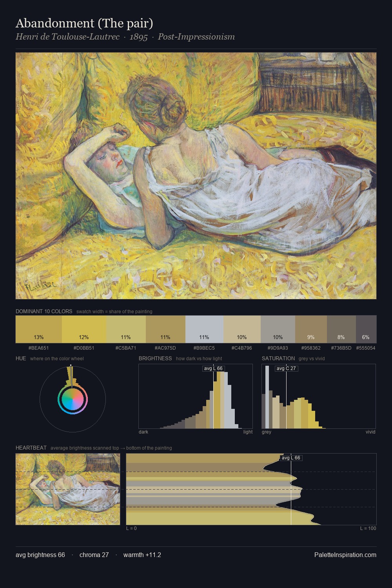Choose the #9D9A93 grey swatch

278,329
